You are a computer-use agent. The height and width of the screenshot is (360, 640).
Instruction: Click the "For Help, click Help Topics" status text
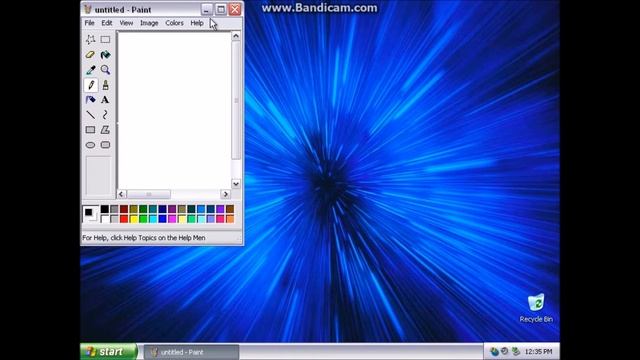[144, 238]
